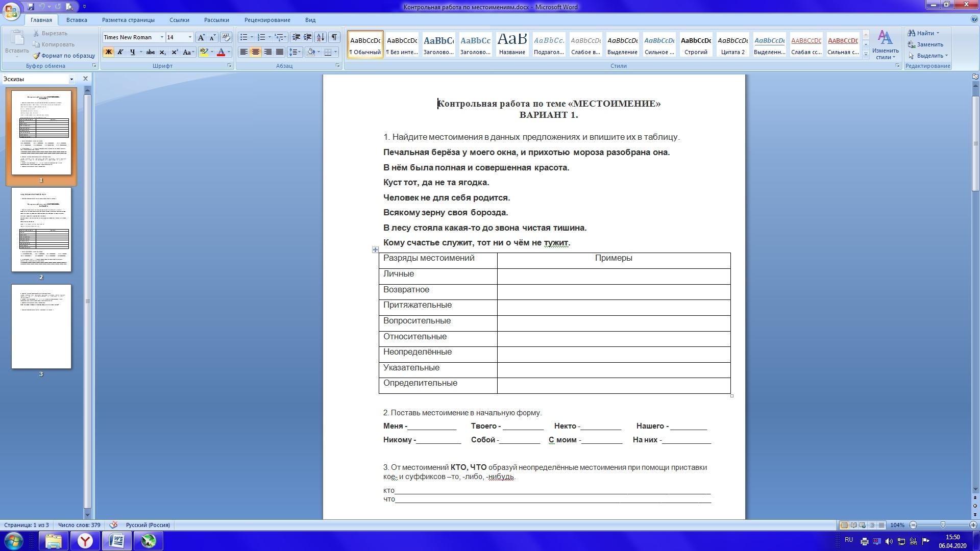The image size is (980, 551).
Task: Click the Format Painter brush icon
Action: point(37,56)
